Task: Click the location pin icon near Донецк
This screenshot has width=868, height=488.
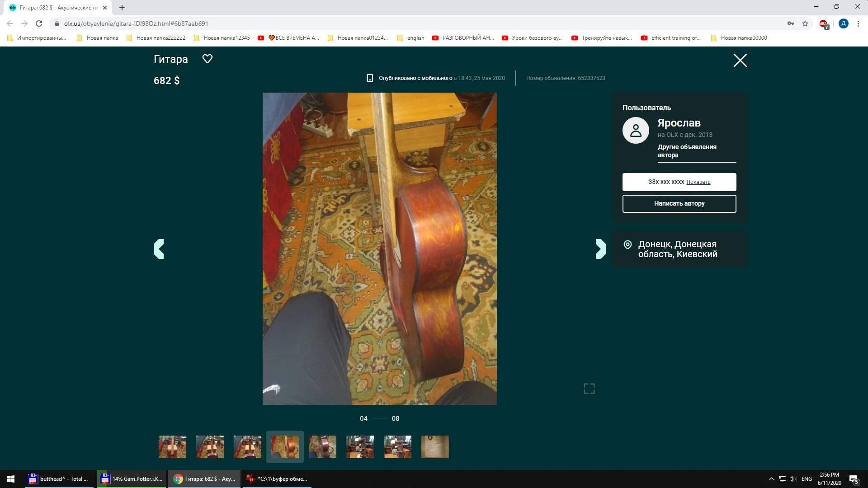Action: (x=627, y=245)
